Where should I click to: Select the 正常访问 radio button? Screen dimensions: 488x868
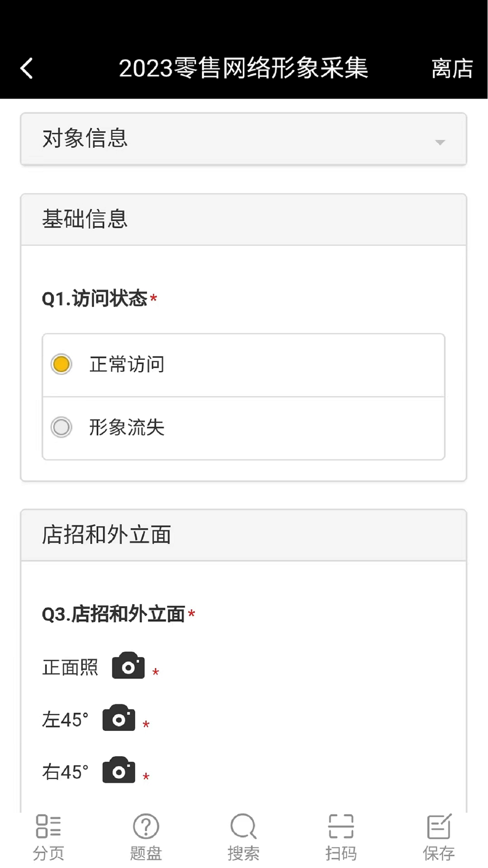point(61,364)
